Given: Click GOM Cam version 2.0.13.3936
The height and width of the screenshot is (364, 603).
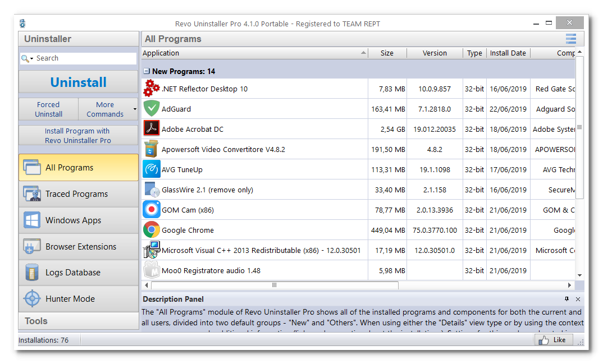Looking at the screenshot, I should (435, 210).
